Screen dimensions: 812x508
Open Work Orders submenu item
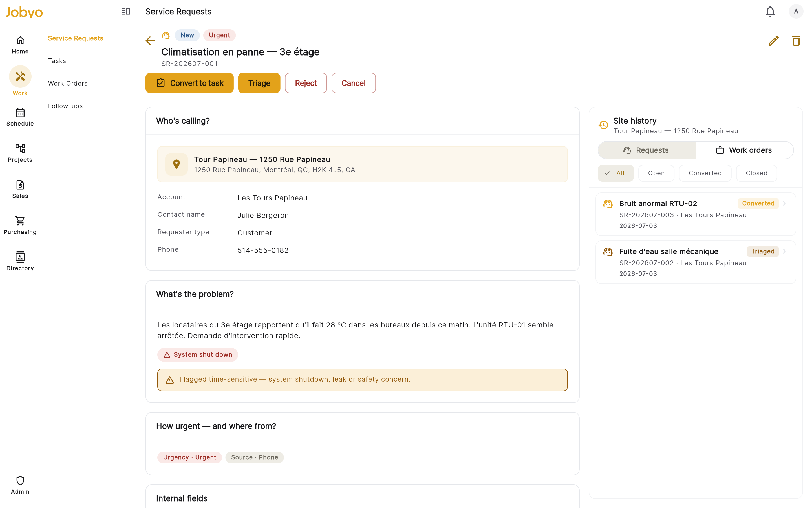[x=68, y=83]
